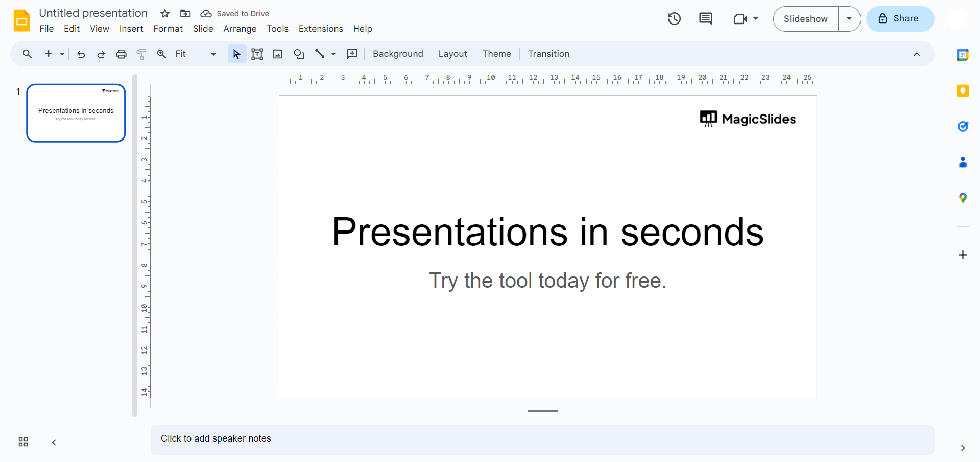Select slide 1 thumbnail
The height and width of the screenshot is (462, 980).
[x=76, y=113]
